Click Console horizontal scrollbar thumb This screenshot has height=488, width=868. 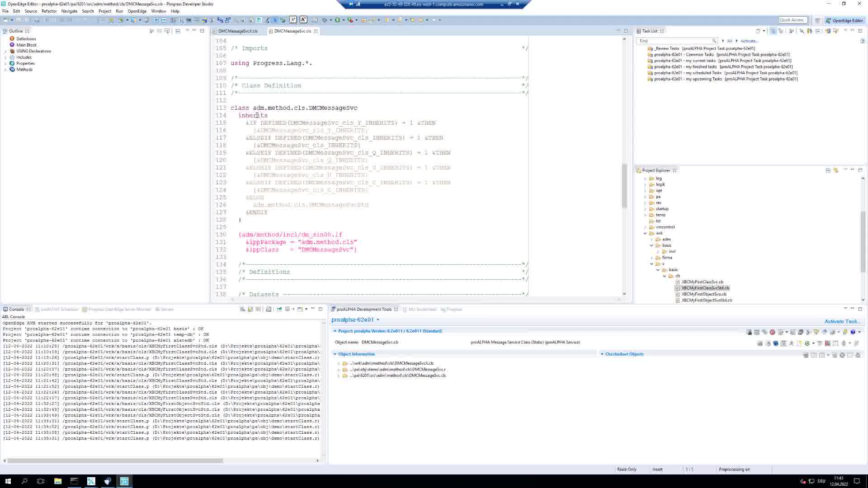click(115, 460)
